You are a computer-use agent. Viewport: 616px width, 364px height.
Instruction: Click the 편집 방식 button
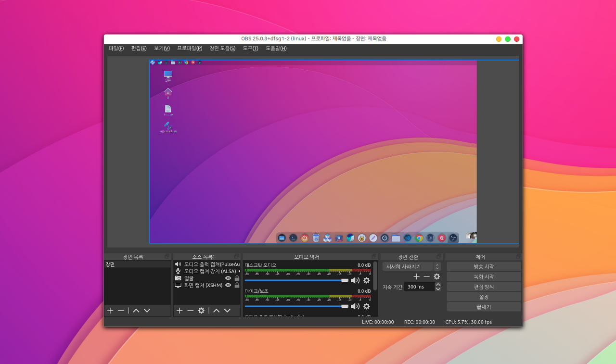click(484, 287)
